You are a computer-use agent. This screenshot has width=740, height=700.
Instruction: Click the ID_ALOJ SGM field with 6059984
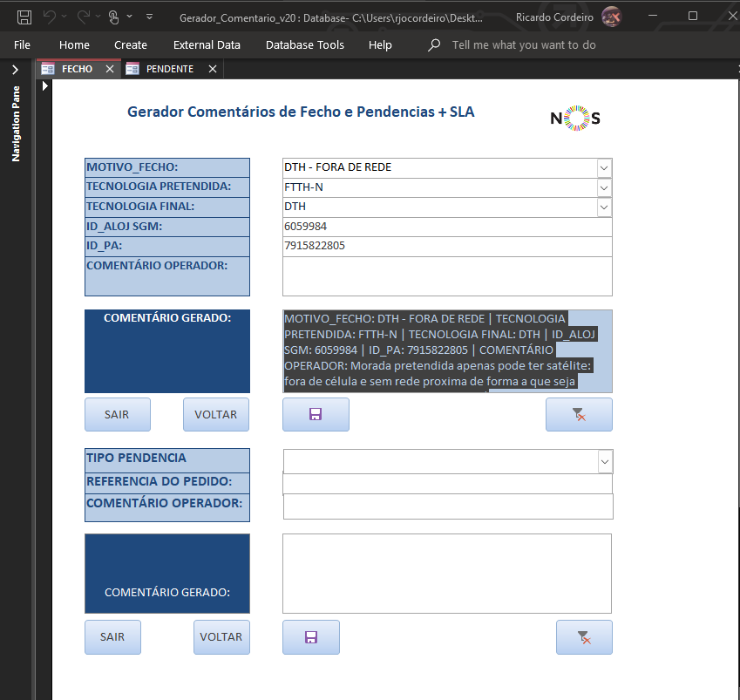click(x=447, y=227)
